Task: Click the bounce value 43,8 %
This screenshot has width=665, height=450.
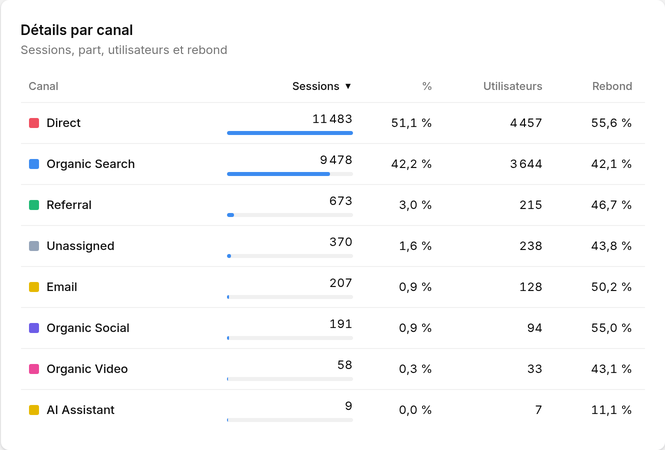Action: (x=612, y=246)
